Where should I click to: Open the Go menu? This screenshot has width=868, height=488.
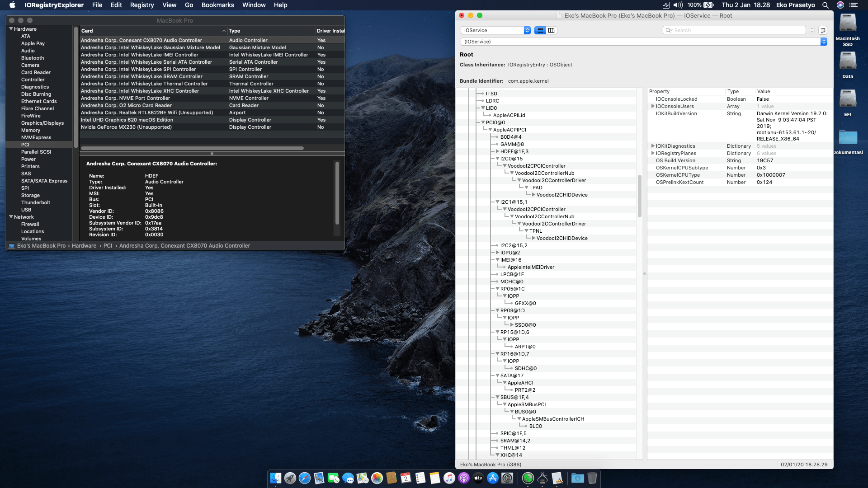[x=189, y=5]
